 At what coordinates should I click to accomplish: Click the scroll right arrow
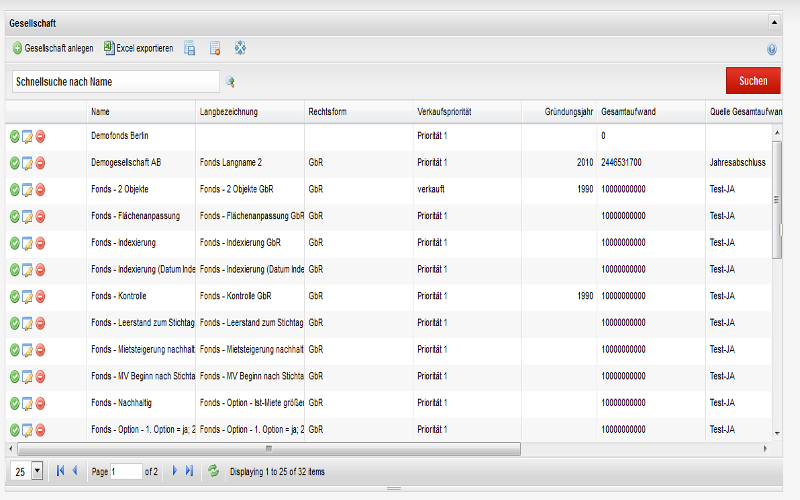(765, 449)
